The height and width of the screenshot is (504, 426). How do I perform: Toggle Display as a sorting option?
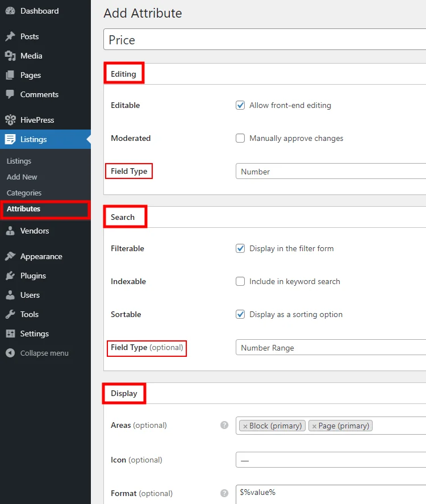pyautogui.click(x=240, y=314)
